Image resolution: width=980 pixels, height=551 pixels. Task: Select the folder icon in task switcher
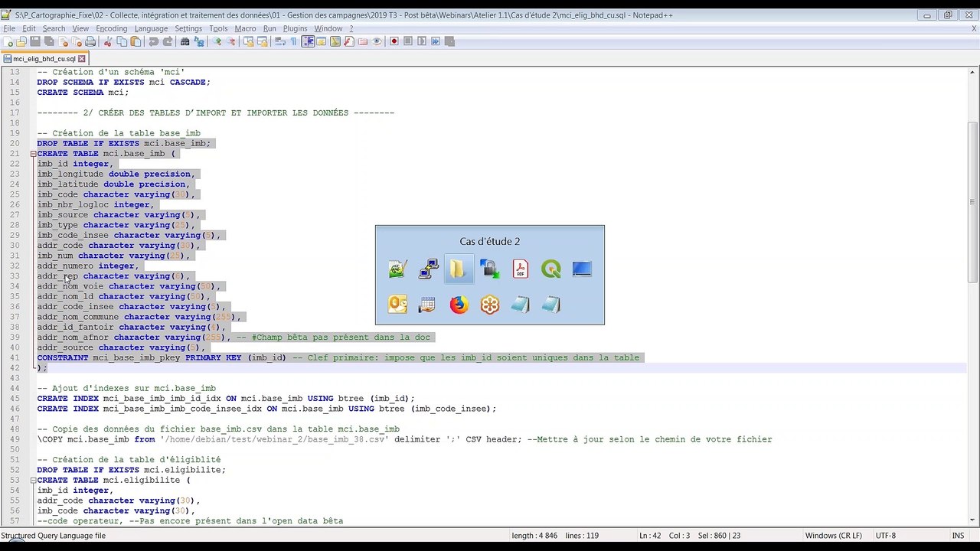point(459,269)
